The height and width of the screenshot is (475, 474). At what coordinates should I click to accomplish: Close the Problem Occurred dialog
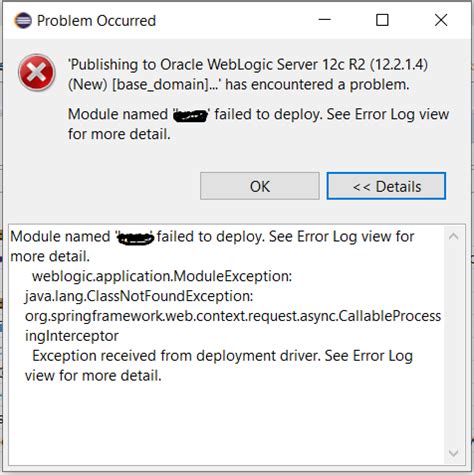pyautogui.click(x=441, y=20)
